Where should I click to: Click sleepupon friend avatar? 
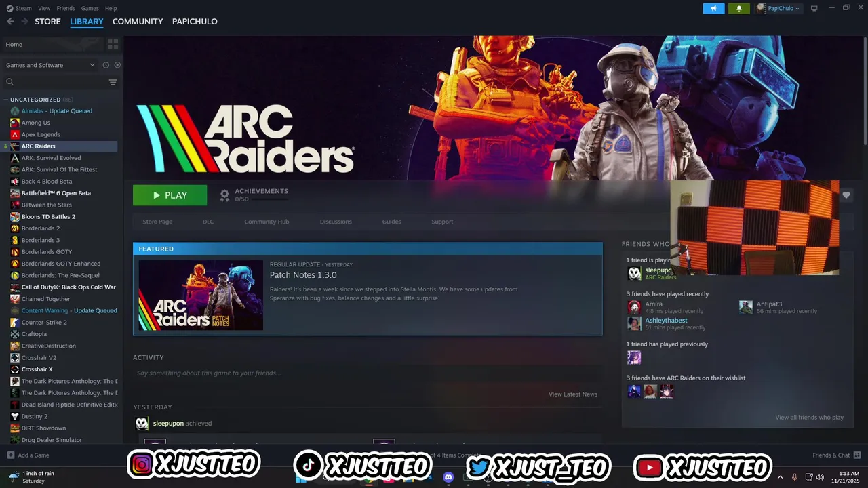point(634,273)
